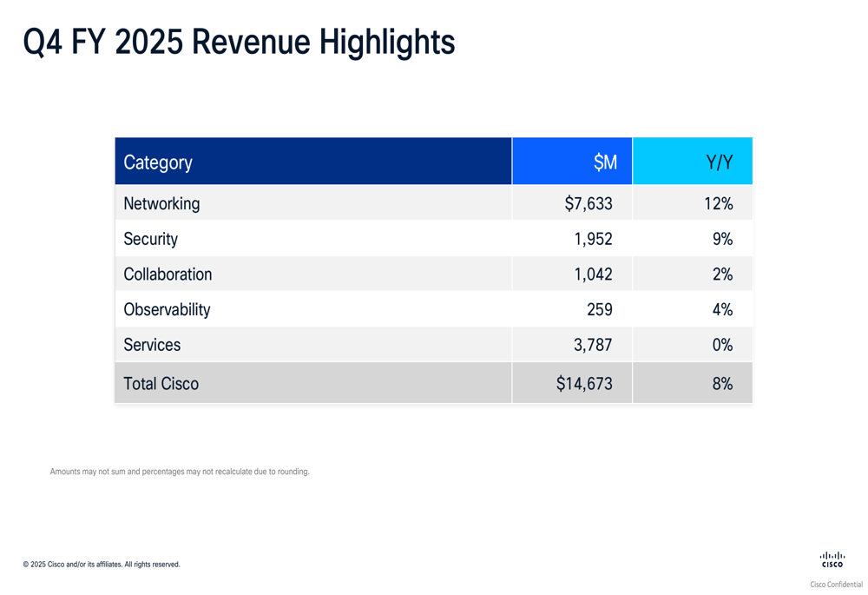This screenshot has width=868, height=595.
Task: Select the rounding disclaimer footnote
Action: (180, 472)
